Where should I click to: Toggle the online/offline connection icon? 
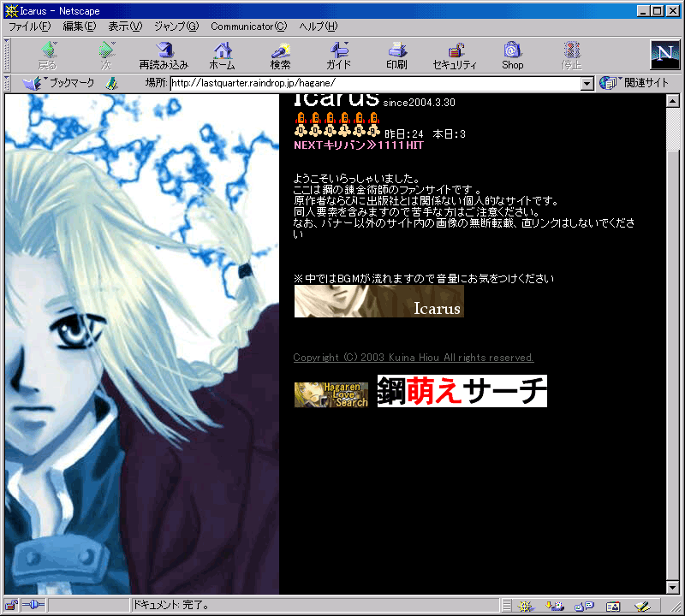click(33, 605)
